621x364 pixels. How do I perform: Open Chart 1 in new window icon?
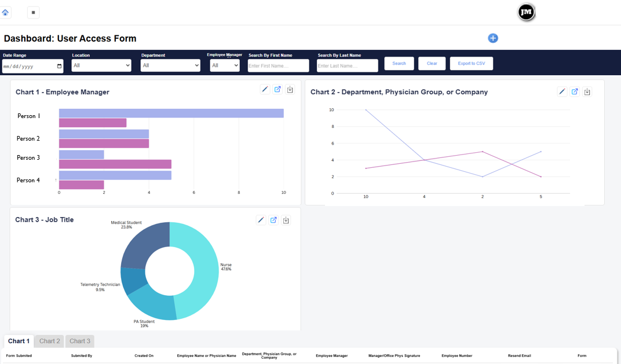tap(277, 89)
